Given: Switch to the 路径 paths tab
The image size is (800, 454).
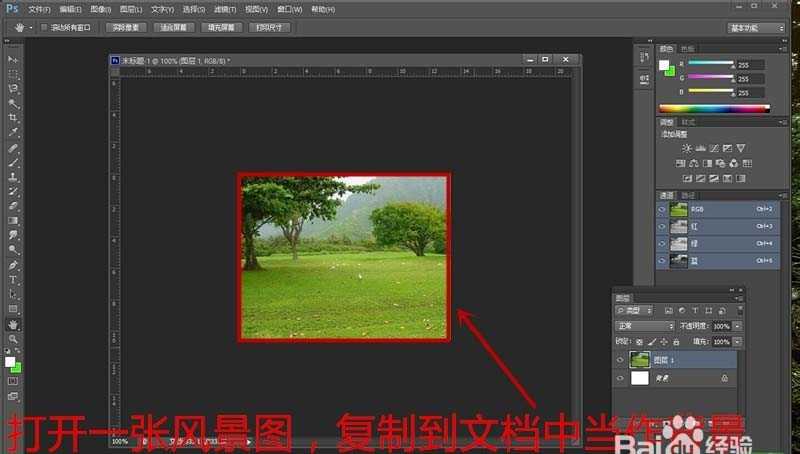Looking at the screenshot, I should click(x=688, y=195).
